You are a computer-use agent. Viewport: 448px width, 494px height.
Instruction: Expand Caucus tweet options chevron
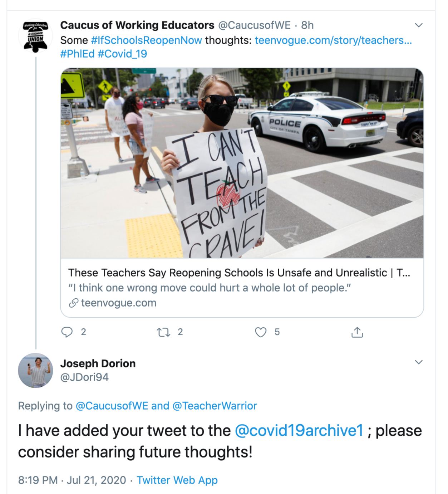pos(418,25)
